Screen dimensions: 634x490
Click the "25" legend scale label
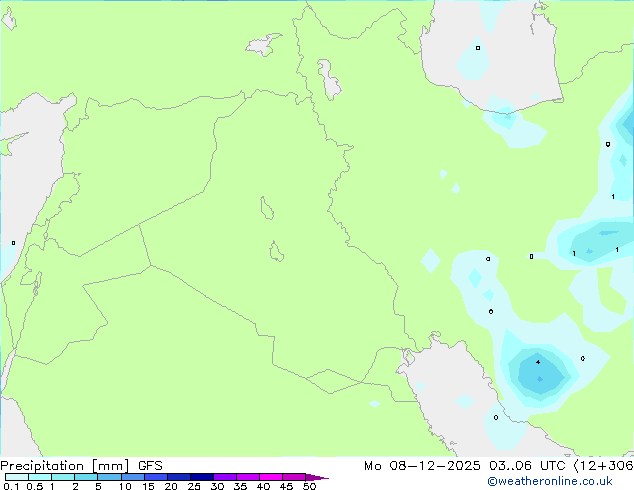pyautogui.click(x=194, y=486)
